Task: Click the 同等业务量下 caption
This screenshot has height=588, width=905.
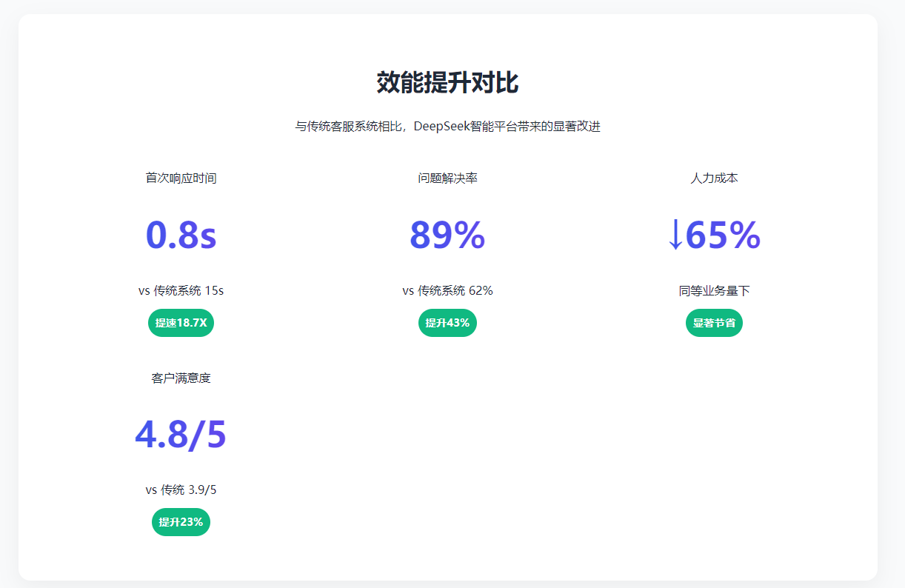Action: (714, 291)
